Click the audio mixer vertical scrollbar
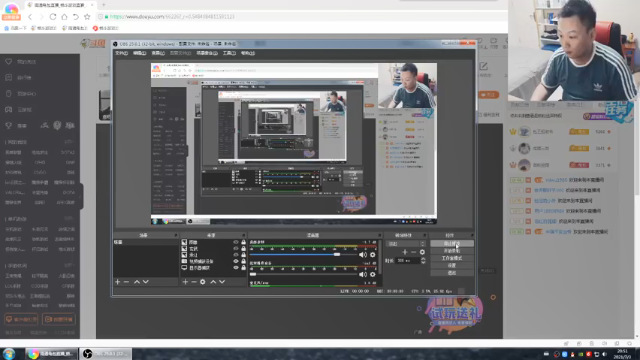The image size is (640, 360). click(380, 257)
